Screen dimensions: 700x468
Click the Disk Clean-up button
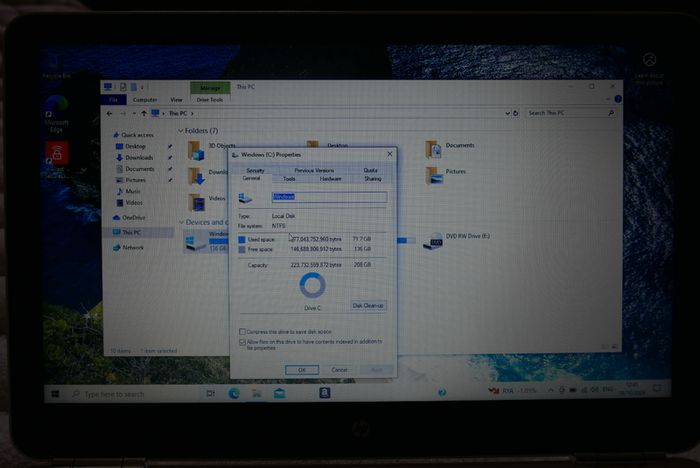[x=368, y=305]
